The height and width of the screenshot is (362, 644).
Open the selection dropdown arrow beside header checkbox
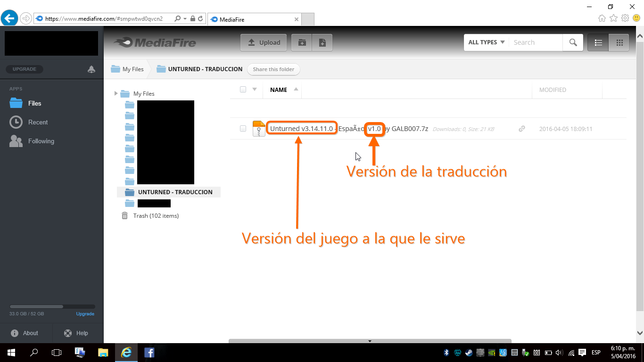(255, 89)
